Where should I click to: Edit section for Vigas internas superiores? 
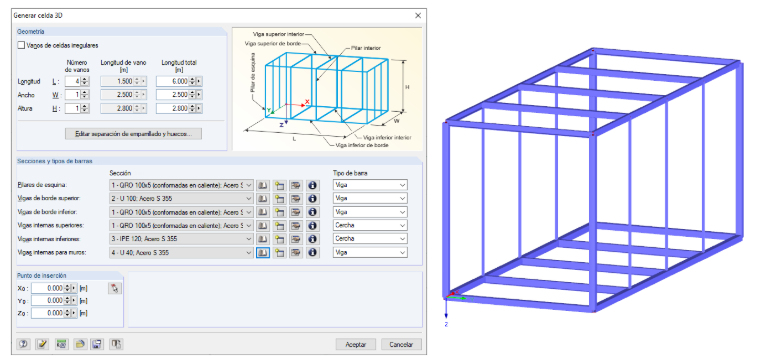296,225
